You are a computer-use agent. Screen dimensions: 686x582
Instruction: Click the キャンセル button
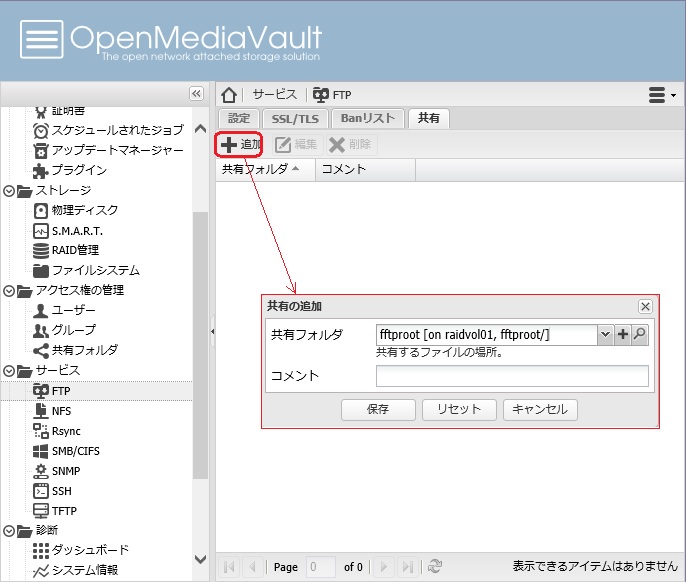click(540, 410)
